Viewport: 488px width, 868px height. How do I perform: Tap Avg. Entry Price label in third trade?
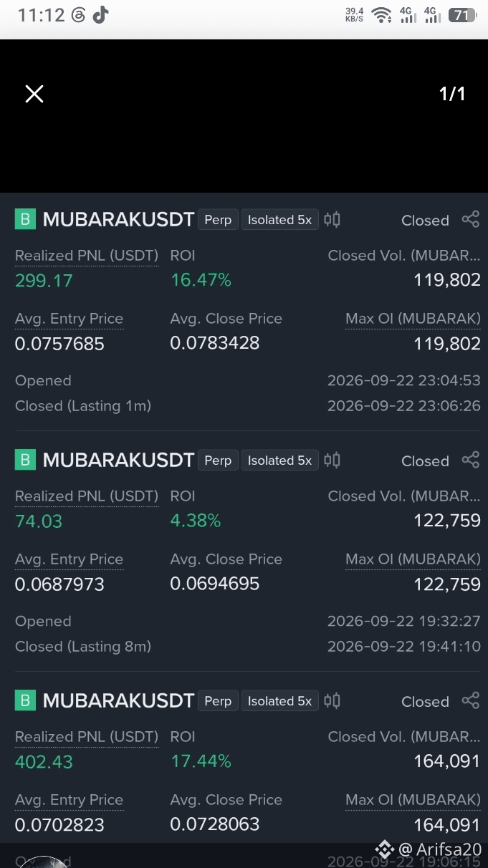pyautogui.click(x=69, y=800)
